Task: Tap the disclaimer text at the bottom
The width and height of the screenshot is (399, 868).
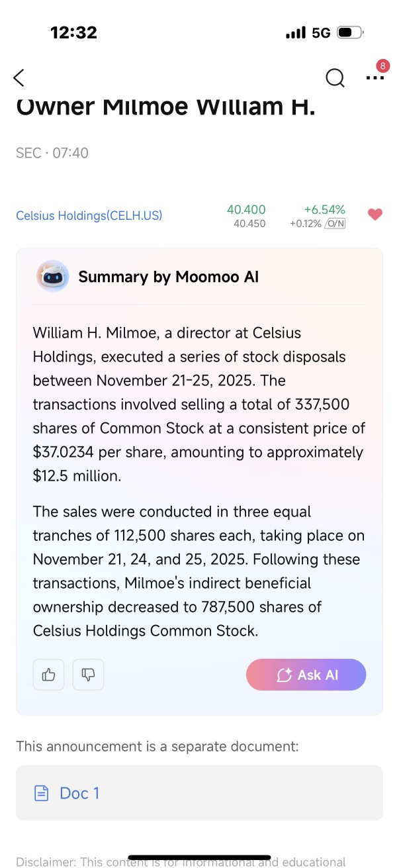Action: (181, 861)
